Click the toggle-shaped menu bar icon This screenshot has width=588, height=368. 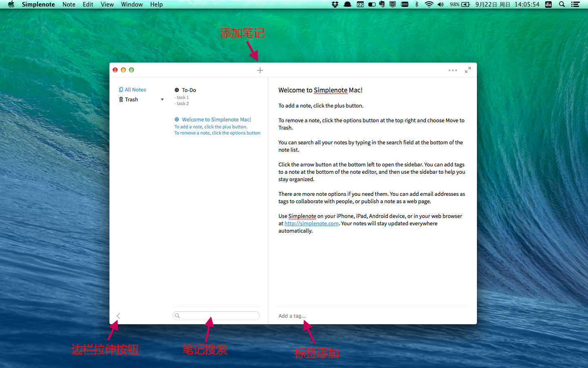372,4
